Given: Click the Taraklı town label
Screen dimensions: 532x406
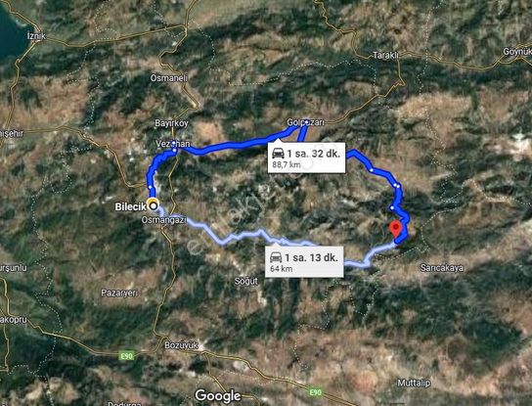Looking at the screenshot, I should point(385,55).
